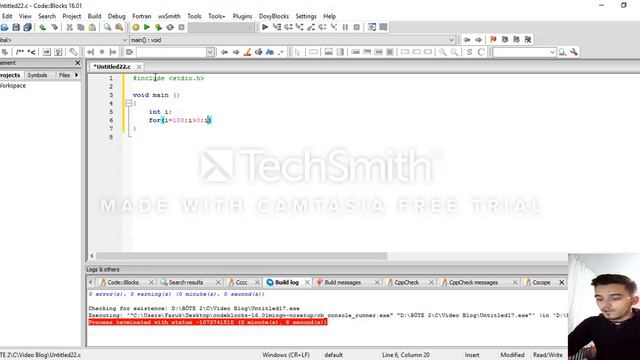
Task: Click the Build and run icon
Action: click(x=158, y=27)
